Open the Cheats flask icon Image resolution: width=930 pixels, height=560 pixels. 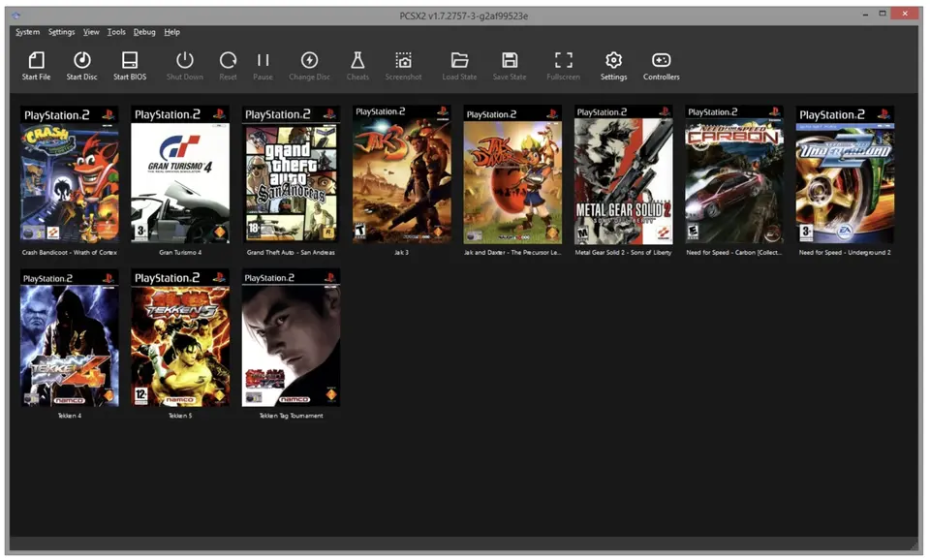point(357,60)
